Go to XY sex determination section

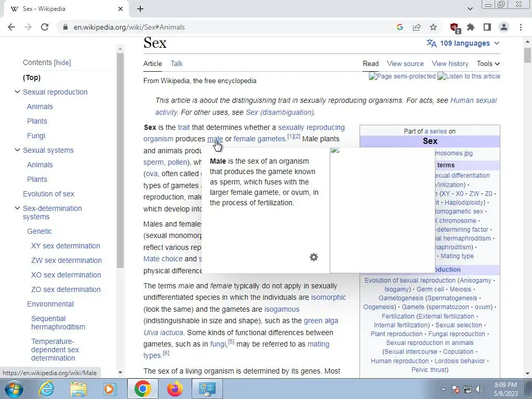click(x=65, y=246)
